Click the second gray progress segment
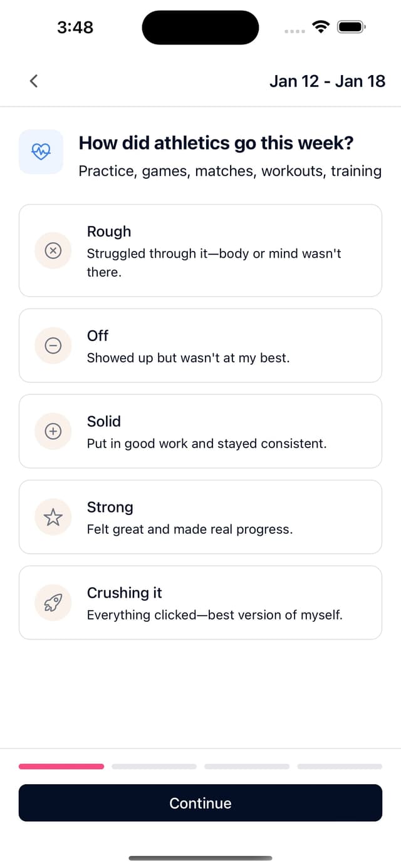 pyautogui.click(x=154, y=766)
